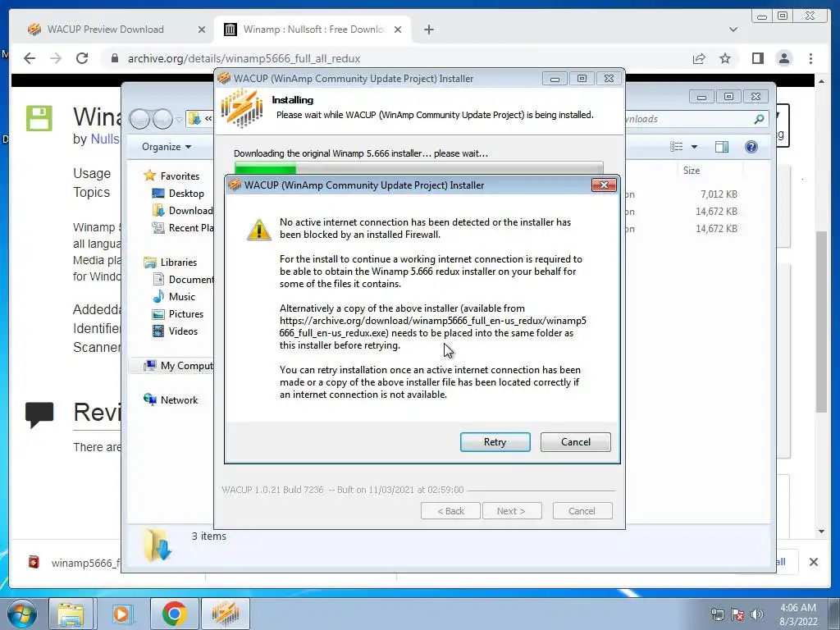Image resolution: width=840 pixels, height=630 pixels.
Task: Switch to WACUP installer from taskbar
Action: pos(225,614)
